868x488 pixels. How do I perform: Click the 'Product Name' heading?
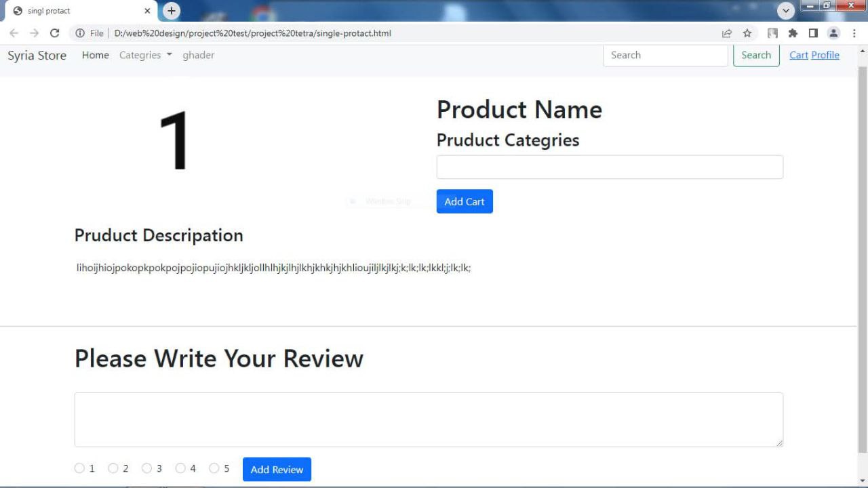[519, 110]
